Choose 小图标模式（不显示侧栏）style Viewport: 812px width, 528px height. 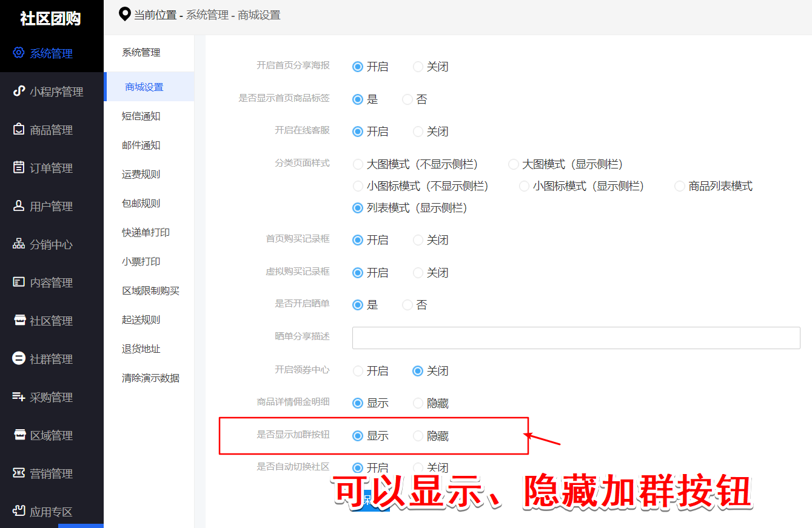click(x=358, y=186)
